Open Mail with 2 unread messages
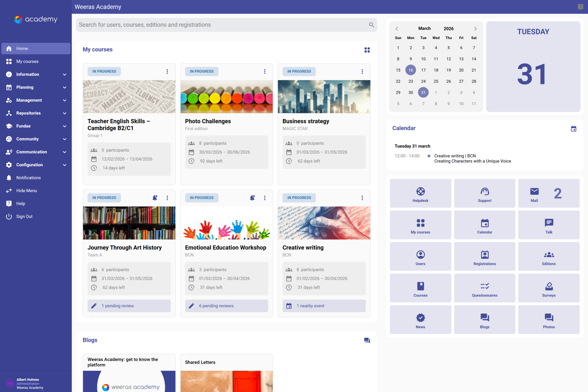588x392 pixels. [x=548, y=193]
